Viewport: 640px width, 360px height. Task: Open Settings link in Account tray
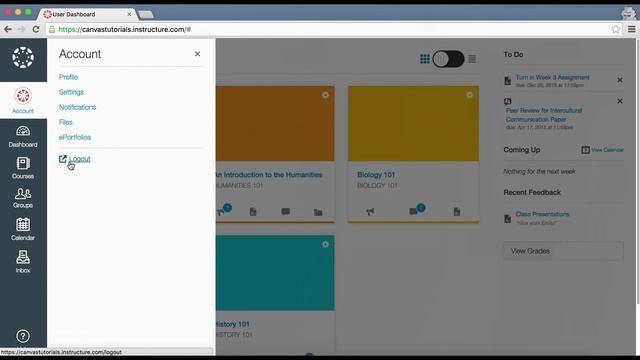[x=71, y=92]
